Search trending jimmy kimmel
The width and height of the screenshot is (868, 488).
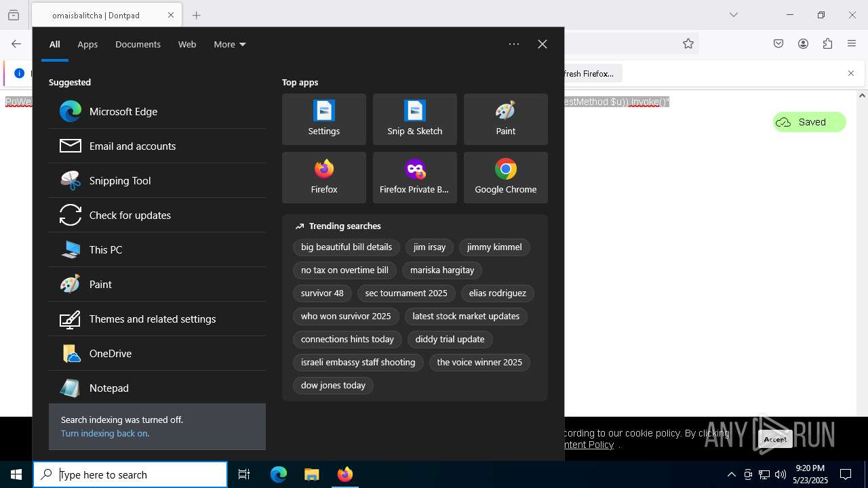494,247
